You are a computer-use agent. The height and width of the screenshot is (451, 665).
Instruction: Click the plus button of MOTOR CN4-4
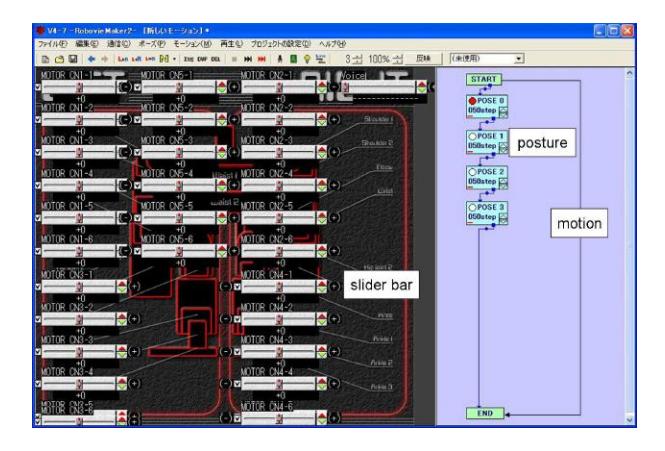coord(334,384)
